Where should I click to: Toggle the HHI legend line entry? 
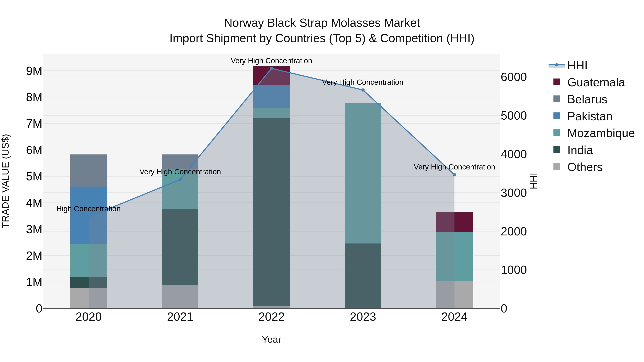click(x=557, y=65)
